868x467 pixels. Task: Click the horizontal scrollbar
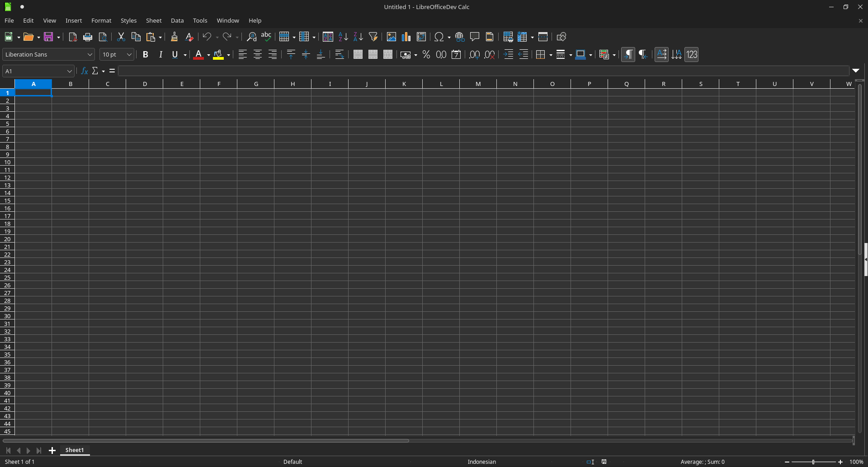click(x=206, y=441)
